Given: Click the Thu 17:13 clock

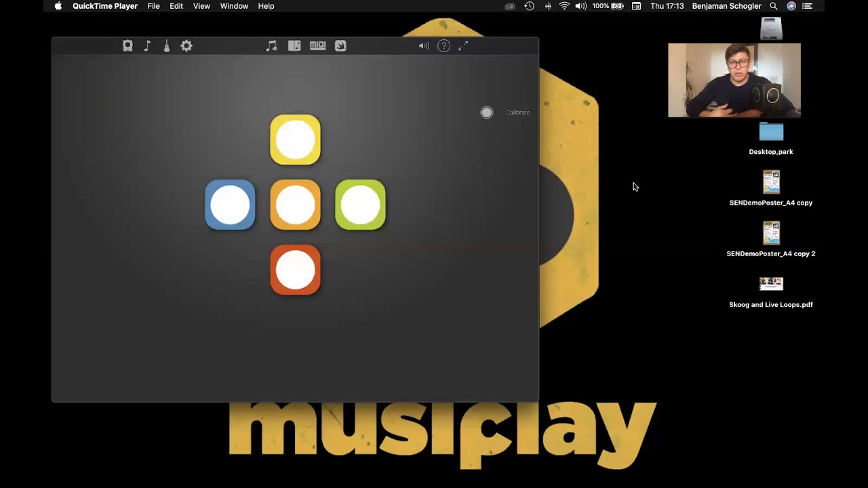Looking at the screenshot, I should click(x=667, y=6).
